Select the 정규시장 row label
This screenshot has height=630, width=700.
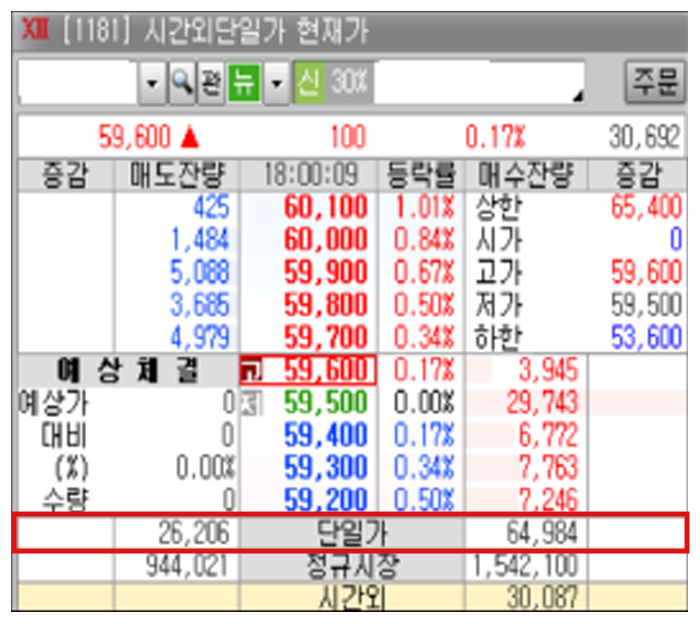pyautogui.click(x=351, y=566)
